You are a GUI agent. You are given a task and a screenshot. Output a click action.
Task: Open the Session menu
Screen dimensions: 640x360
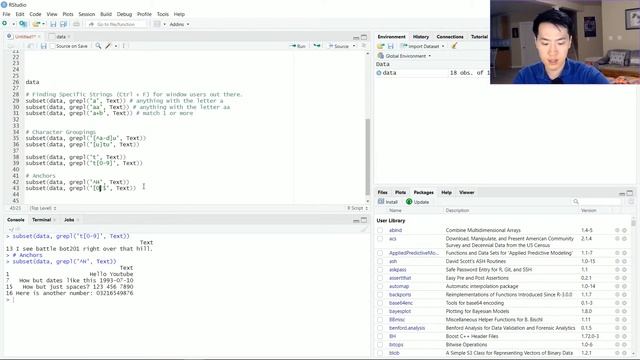[87, 14]
